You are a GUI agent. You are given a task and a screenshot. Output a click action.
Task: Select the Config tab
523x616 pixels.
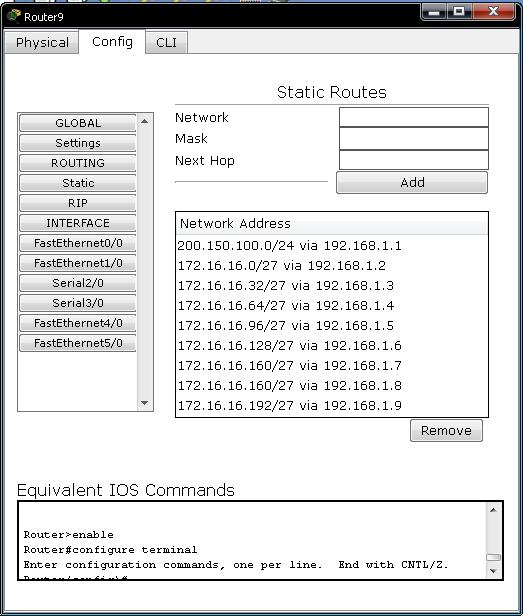coord(112,42)
